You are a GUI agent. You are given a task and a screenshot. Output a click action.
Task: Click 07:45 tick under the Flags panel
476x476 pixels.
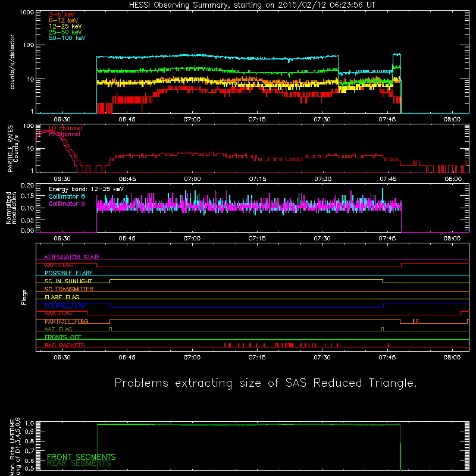tap(387, 358)
